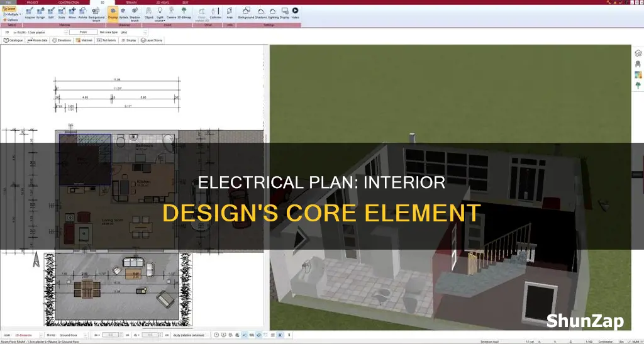Click the Living room label
The width and height of the screenshot is (644, 344).
[x=113, y=220]
